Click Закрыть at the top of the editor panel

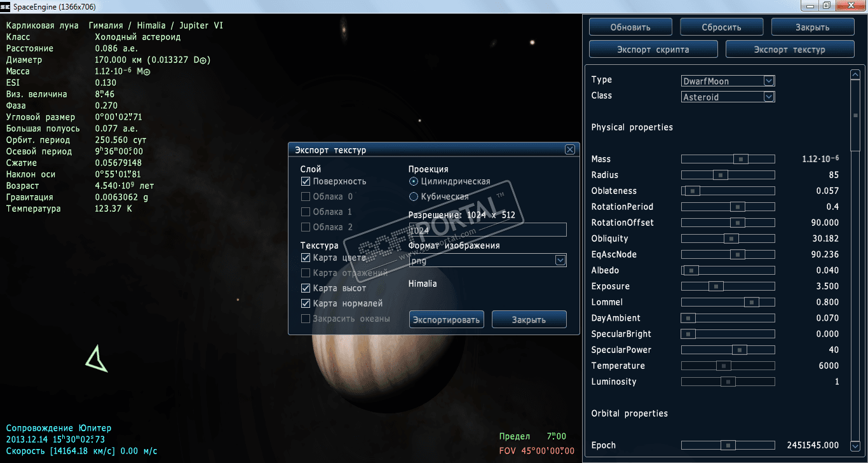813,27
